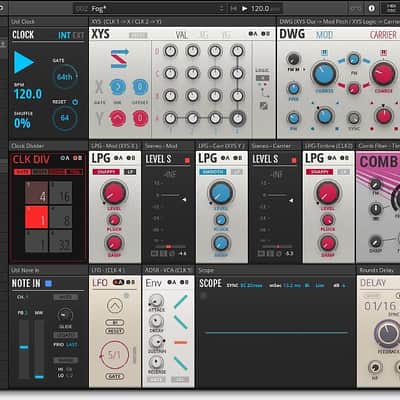This screenshot has width=400, height=400.
Task: Open the Scope sync value dropdown
Action: (251, 285)
